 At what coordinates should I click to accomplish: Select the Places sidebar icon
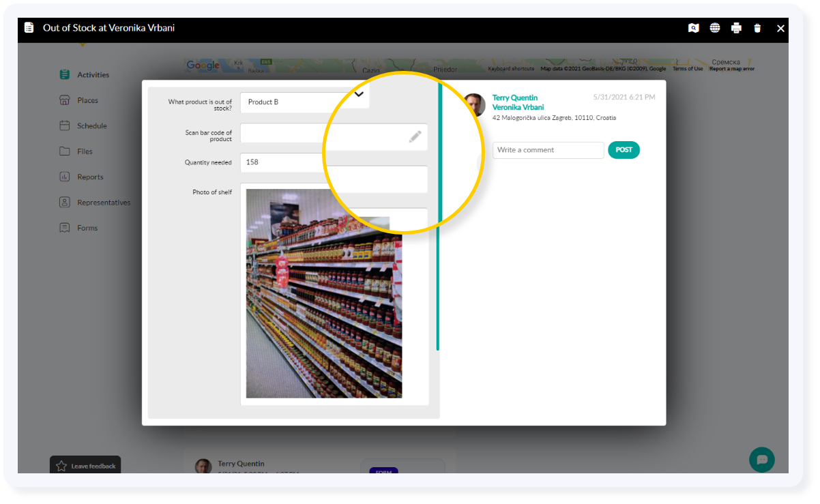coord(65,100)
